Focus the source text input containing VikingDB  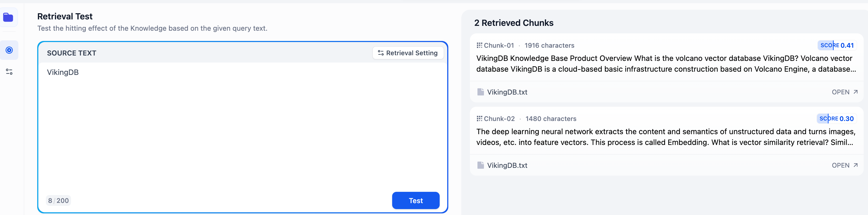coord(243,128)
